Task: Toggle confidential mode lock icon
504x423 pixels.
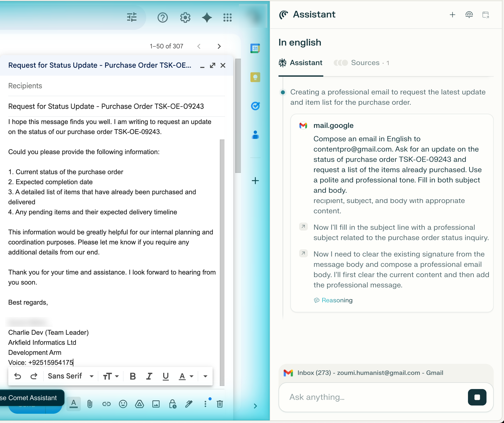Action: (172, 404)
